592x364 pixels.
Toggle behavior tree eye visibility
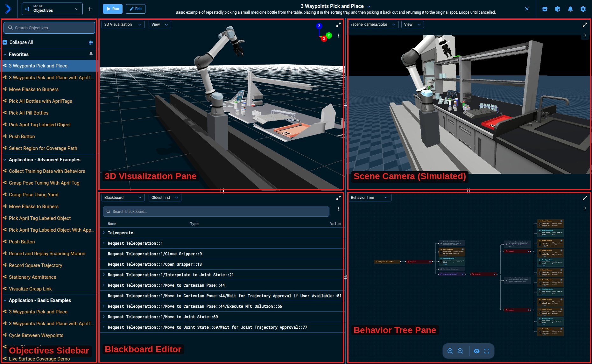click(476, 351)
